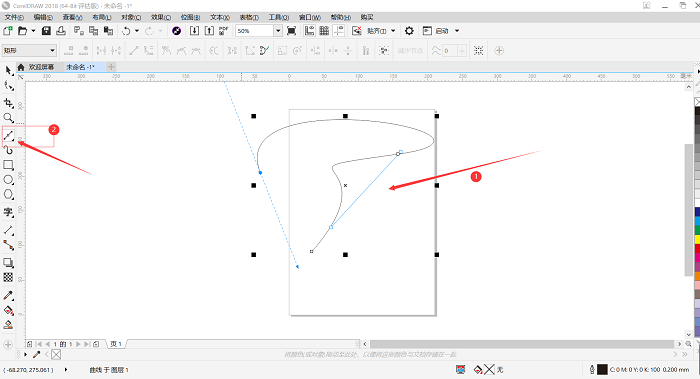700x379 pixels.
Task: Click the 减少节点 button
Action: pyautogui.click(x=410, y=50)
